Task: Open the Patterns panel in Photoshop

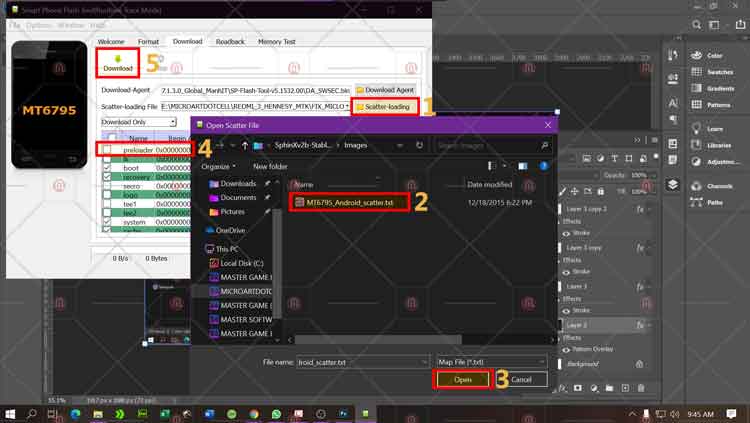Action: 710,105
